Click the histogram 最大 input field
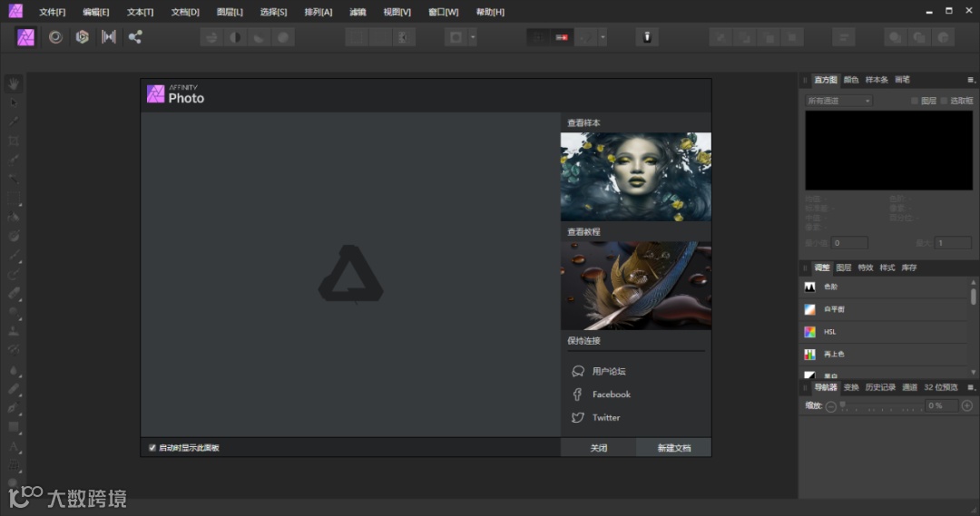 tap(953, 243)
